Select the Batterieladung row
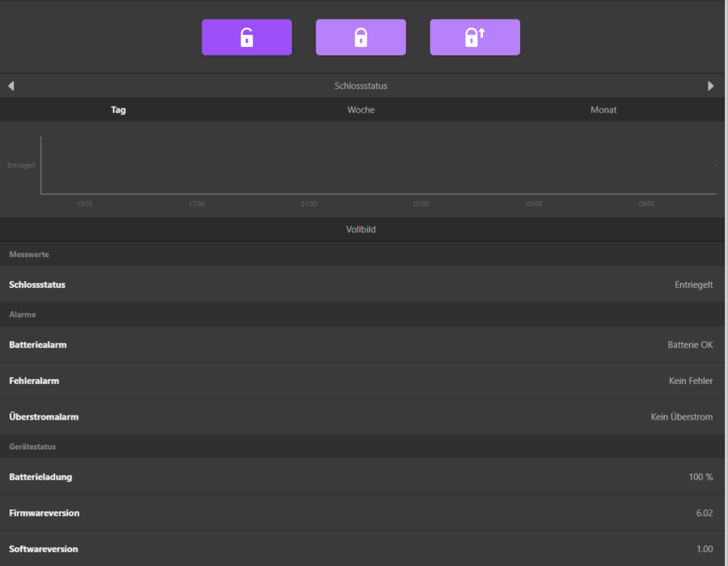Viewport: 728px width, 566px height. (362, 477)
